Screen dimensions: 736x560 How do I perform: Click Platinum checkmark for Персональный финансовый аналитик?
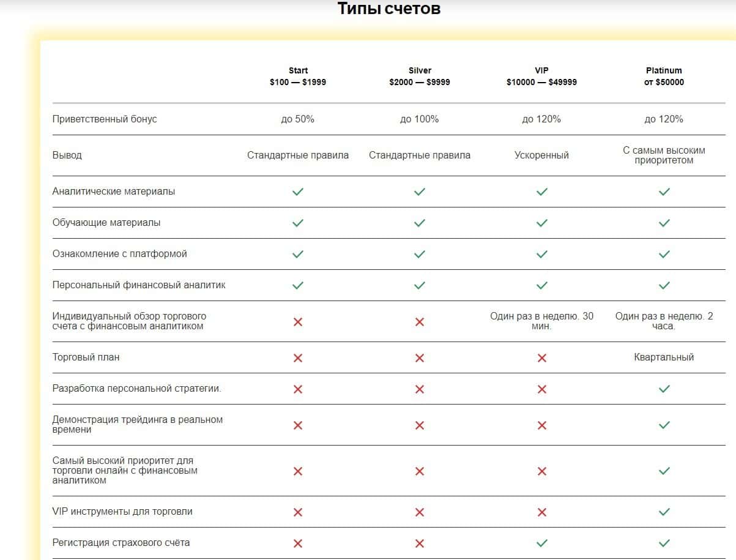coord(664,285)
